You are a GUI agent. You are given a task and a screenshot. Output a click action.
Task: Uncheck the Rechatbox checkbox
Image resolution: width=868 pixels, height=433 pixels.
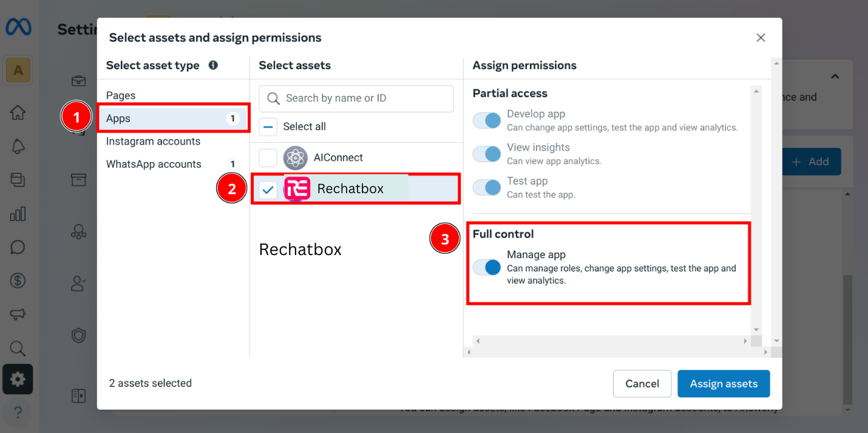pos(268,190)
